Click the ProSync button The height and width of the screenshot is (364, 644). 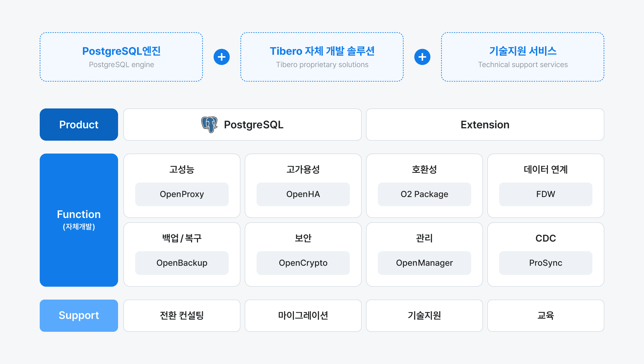tap(546, 263)
